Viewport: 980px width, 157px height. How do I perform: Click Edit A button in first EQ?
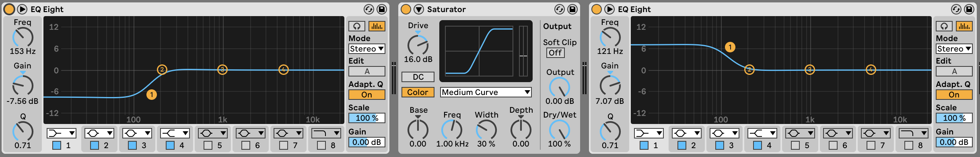pos(367,71)
